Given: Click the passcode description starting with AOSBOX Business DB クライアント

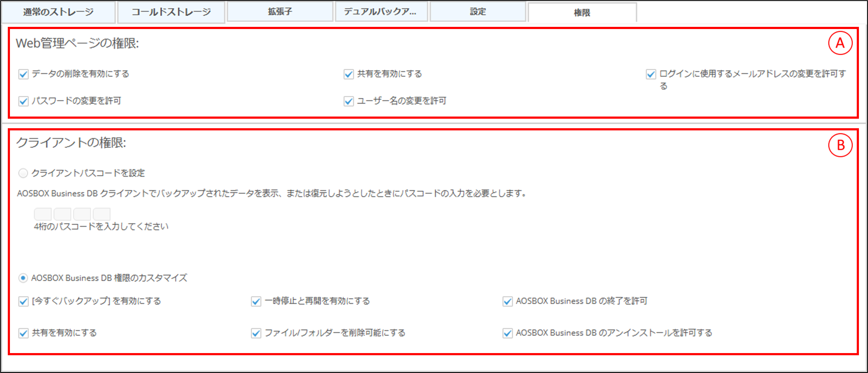Looking at the screenshot, I should (272, 193).
